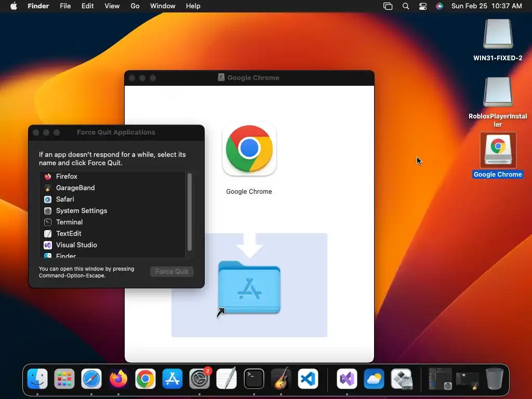Viewport: 532px width, 399px height.
Task: Open TextEdit from the Dock
Action: pos(227,378)
